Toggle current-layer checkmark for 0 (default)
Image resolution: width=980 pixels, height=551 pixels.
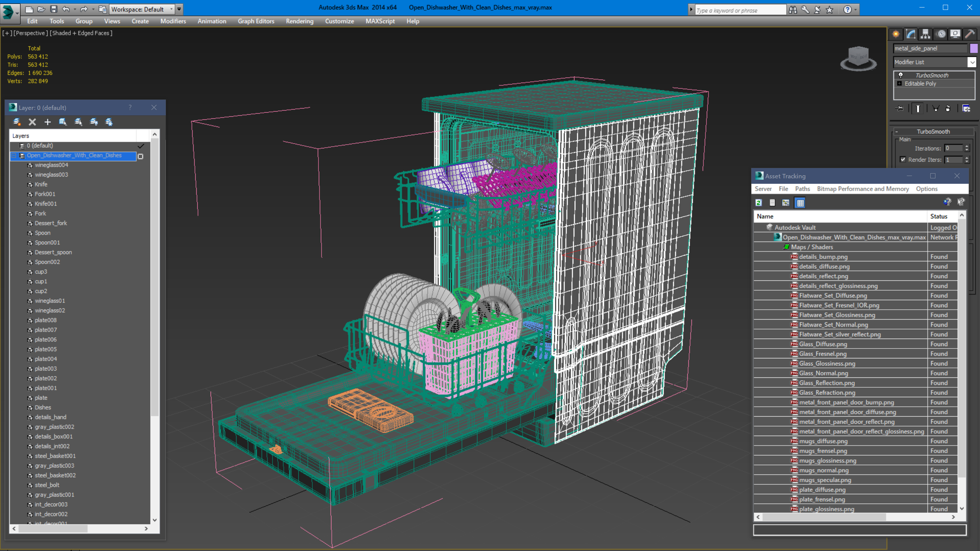coord(141,146)
